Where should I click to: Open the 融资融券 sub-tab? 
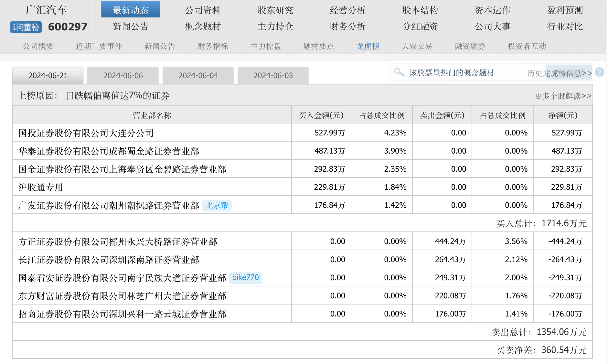[470, 46]
